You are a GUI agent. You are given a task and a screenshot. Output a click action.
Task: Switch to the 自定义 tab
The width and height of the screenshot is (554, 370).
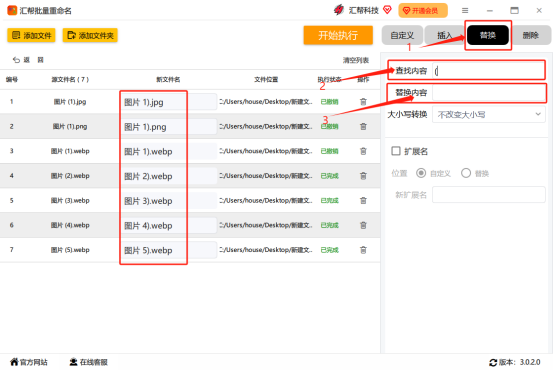click(402, 35)
